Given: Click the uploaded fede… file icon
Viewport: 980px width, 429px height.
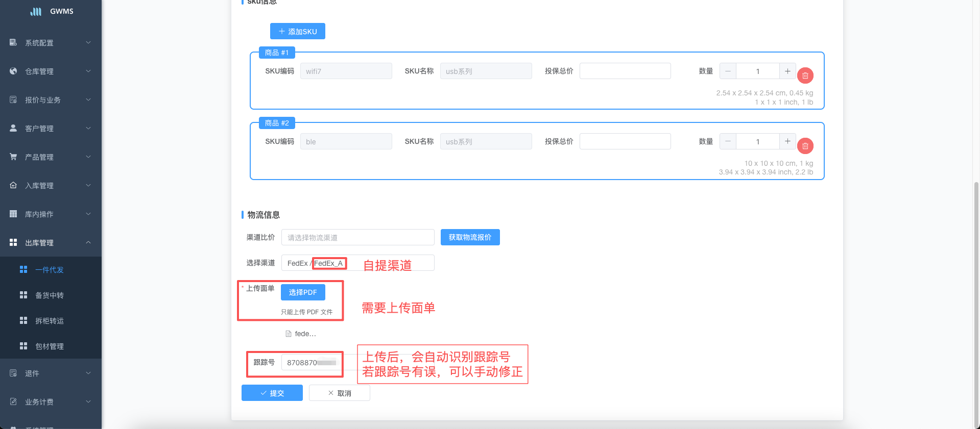Looking at the screenshot, I should click(289, 334).
